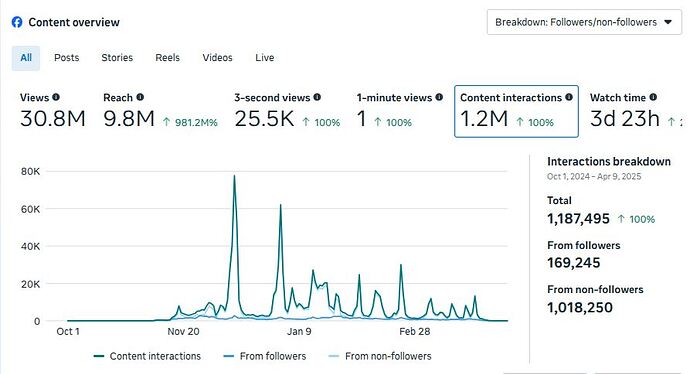
Task: Select the Content interactions metric card
Action: coord(516,111)
